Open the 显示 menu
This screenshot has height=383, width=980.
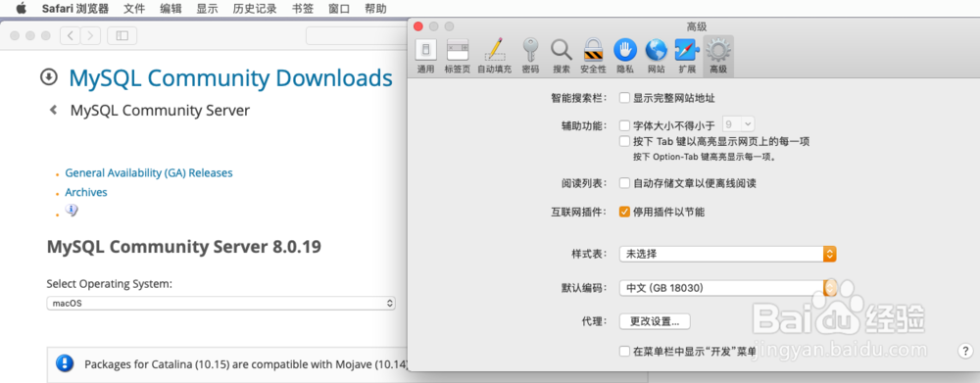(207, 9)
